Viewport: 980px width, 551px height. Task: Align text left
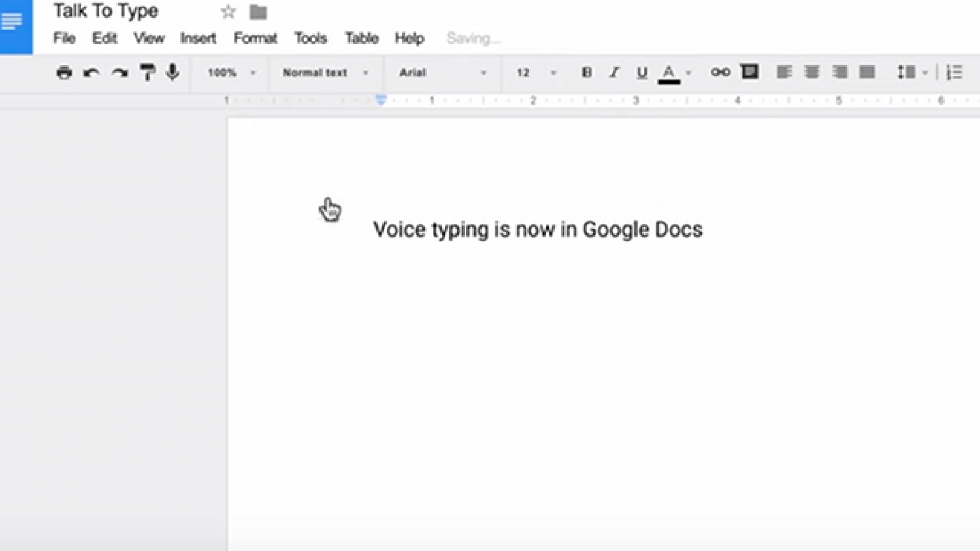point(784,72)
